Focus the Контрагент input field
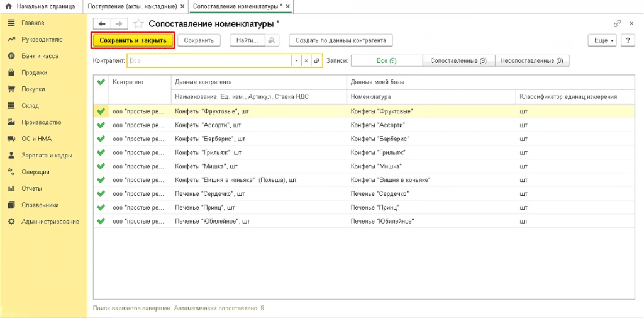 [x=209, y=60]
